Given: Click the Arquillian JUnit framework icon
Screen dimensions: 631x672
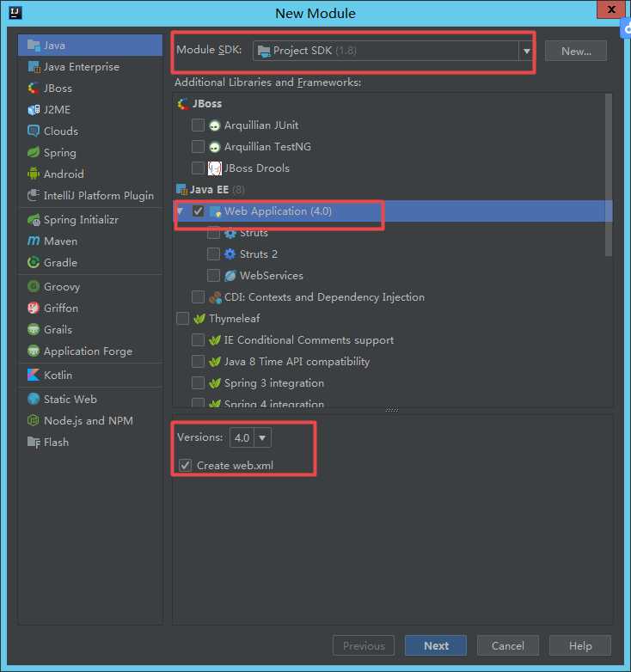Looking at the screenshot, I should click(214, 125).
